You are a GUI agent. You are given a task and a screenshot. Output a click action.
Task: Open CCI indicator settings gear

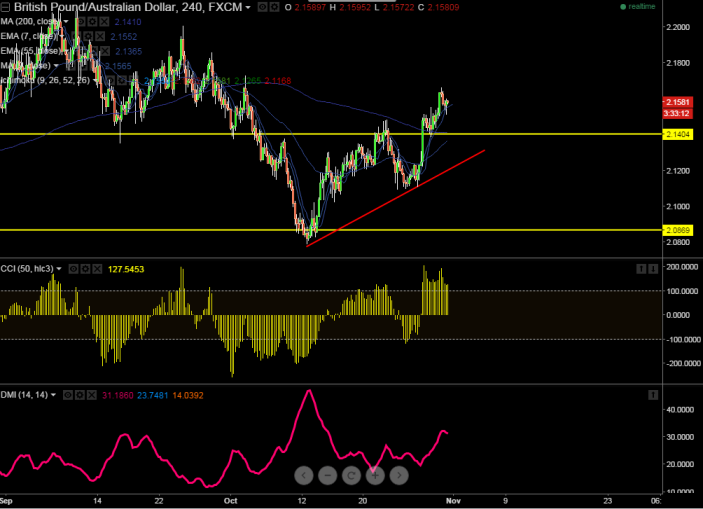pyautogui.click(x=85, y=269)
